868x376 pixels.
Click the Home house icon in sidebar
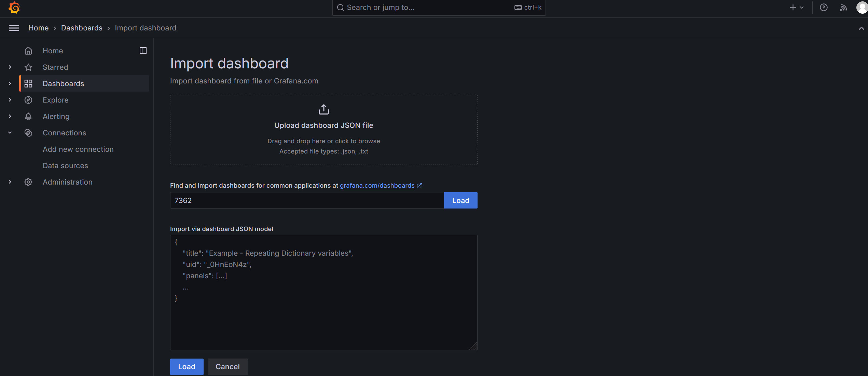[x=28, y=51]
